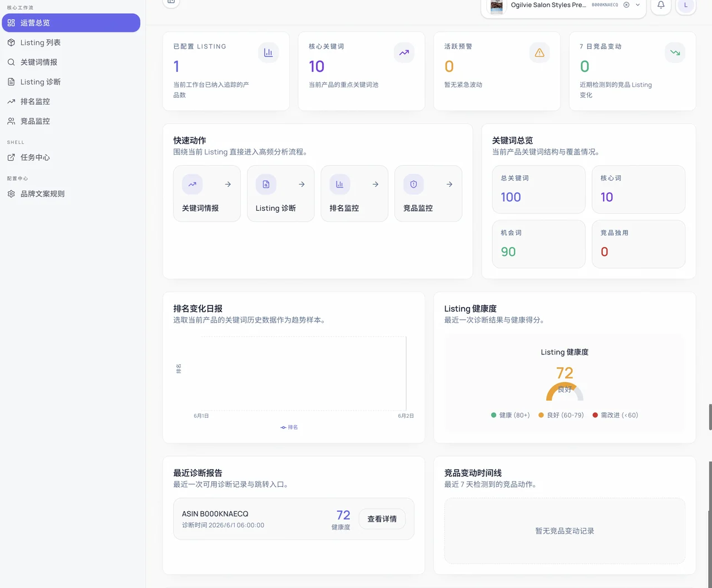
Task: Click the bar chart icon on 已配置 LISTING card
Action: click(x=268, y=53)
